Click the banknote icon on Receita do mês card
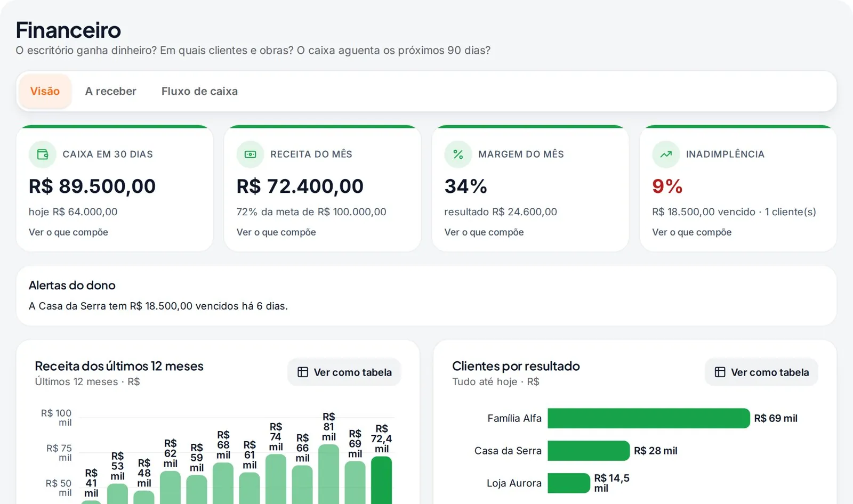This screenshot has height=504, width=853. pos(251,155)
